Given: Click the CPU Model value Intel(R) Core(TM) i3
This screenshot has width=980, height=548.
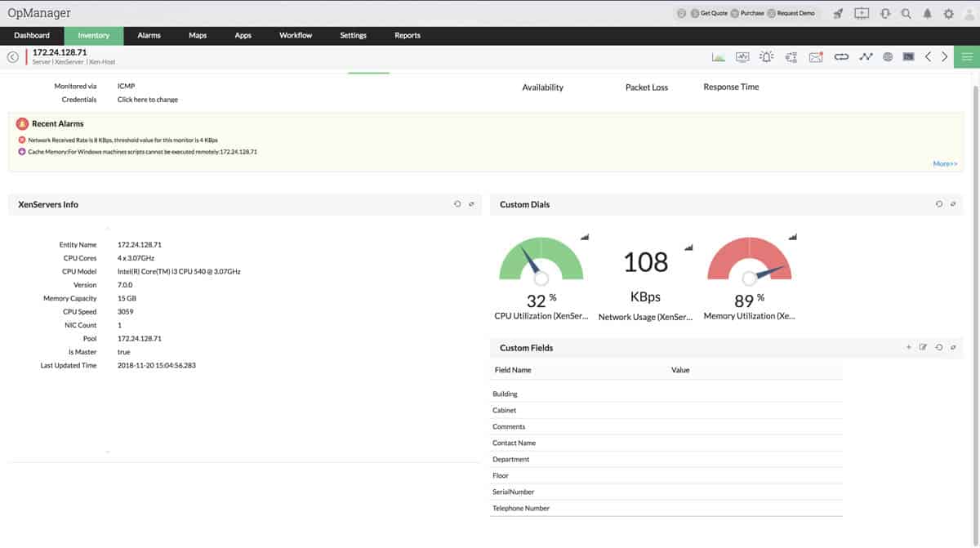Looking at the screenshot, I should point(179,271).
